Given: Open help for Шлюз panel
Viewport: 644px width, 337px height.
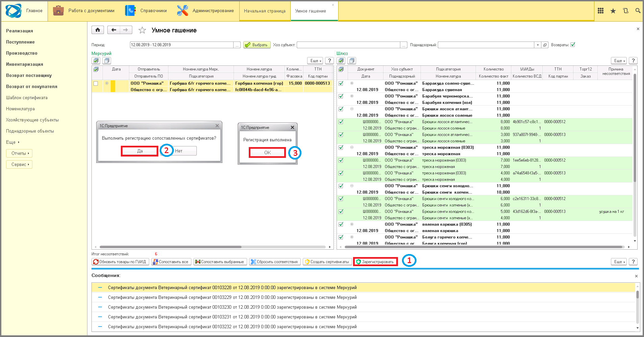Looking at the screenshot, I should click(633, 61).
